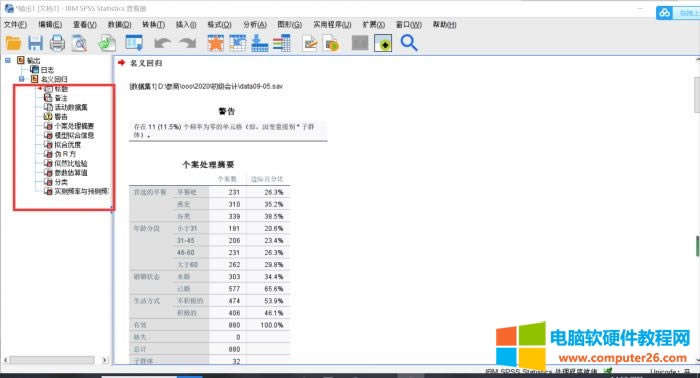Click right arrow of outline horizontal scrollbar
This screenshot has height=378, width=700.
[104, 360]
